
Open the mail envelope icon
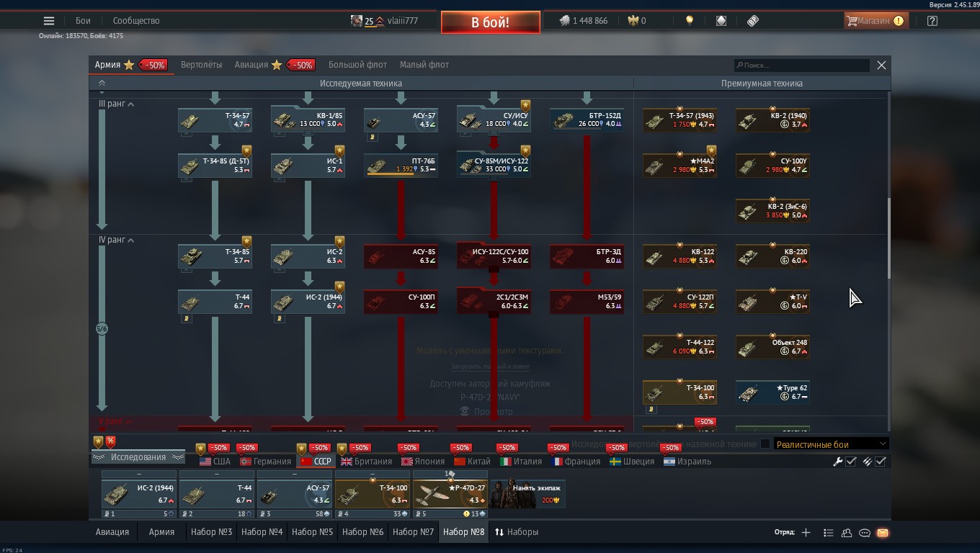click(x=883, y=533)
